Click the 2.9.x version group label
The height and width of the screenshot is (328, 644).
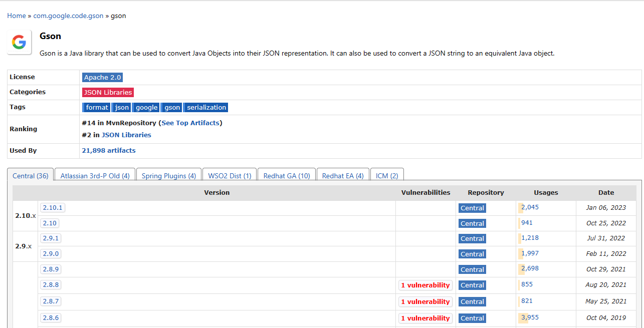tap(24, 246)
